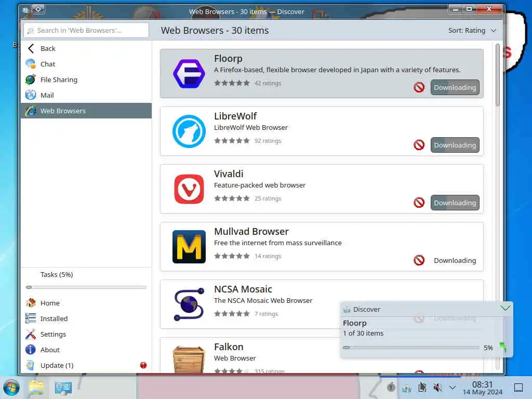Click Mullvad Browser's Downloading label
Viewport: 532px width, 399px height.
coord(455,261)
